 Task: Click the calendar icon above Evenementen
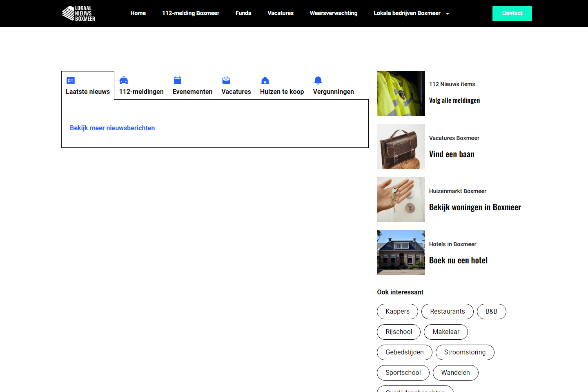pyautogui.click(x=177, y=80)
